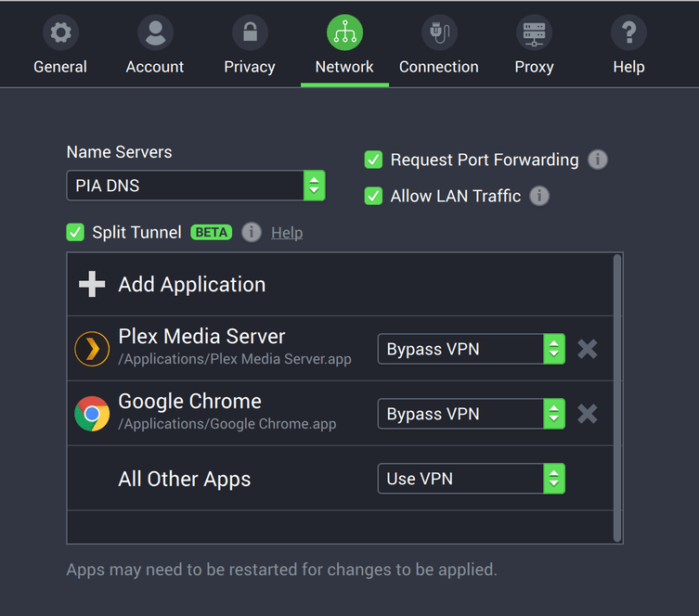
Task: Open the Proxy server icon
Action: click(x=534, y=33)
